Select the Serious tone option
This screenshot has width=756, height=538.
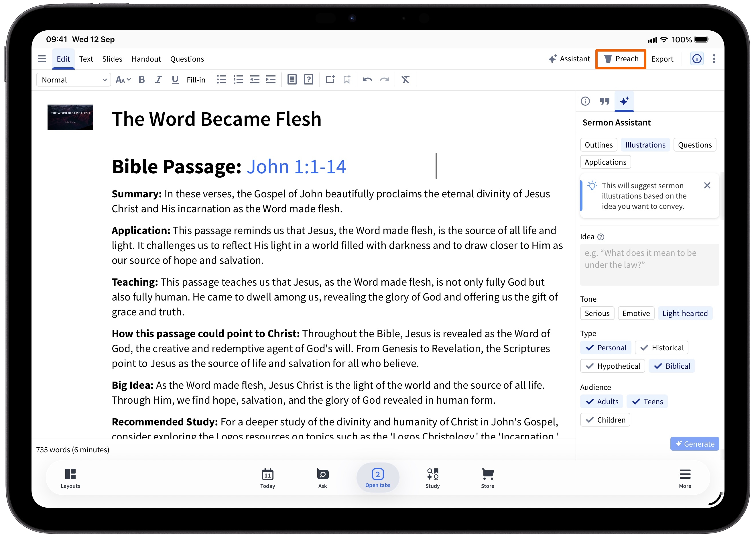click(597, 313)
